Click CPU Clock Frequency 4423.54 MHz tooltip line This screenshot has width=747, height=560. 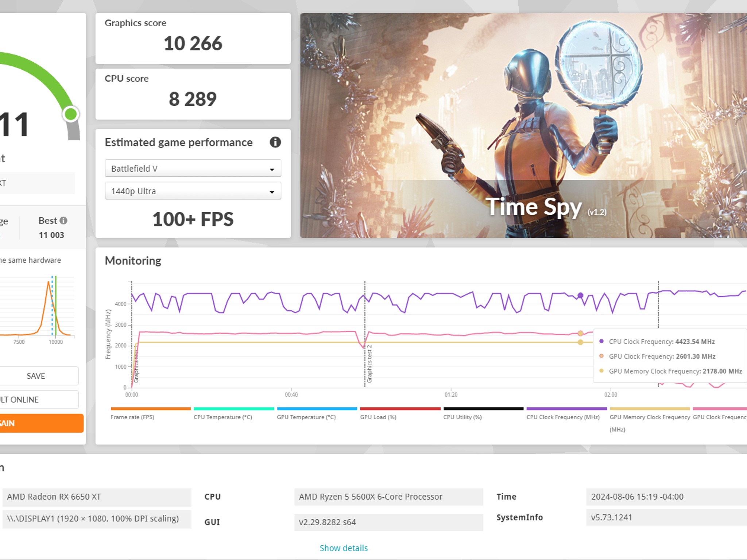pyautogui.click(x=657, y=342)
